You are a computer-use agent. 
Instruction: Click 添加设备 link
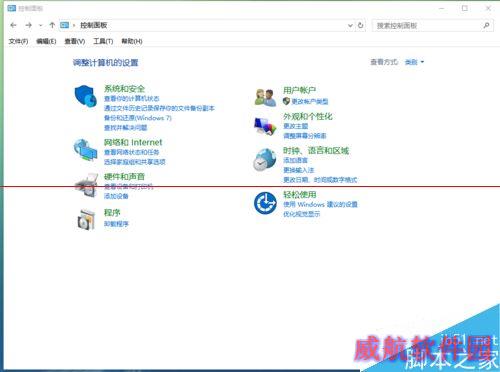click(x=116, y=196)
